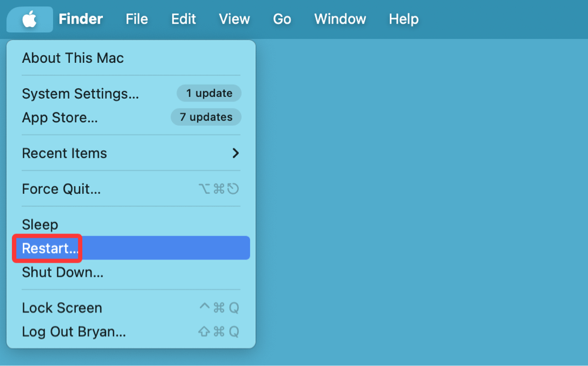Put the Mac to Sleep
Screen dimensions: 588x366
(x=39, y=224)
